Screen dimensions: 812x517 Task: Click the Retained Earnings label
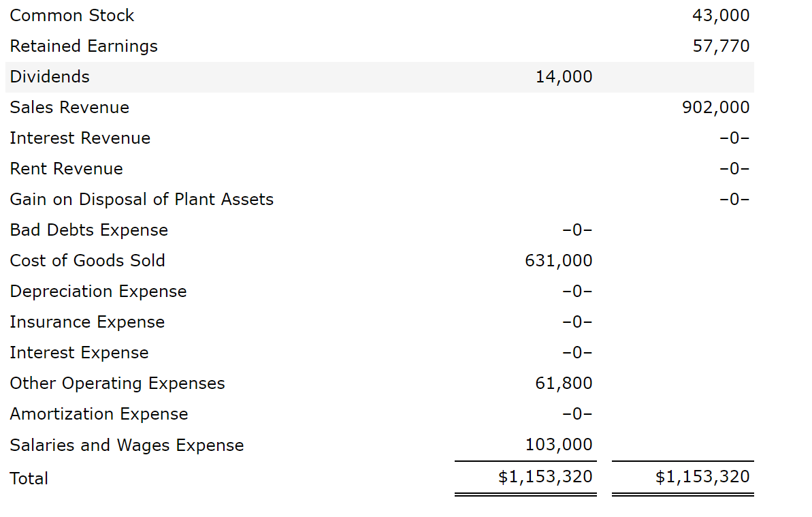[x=84, y=46]
